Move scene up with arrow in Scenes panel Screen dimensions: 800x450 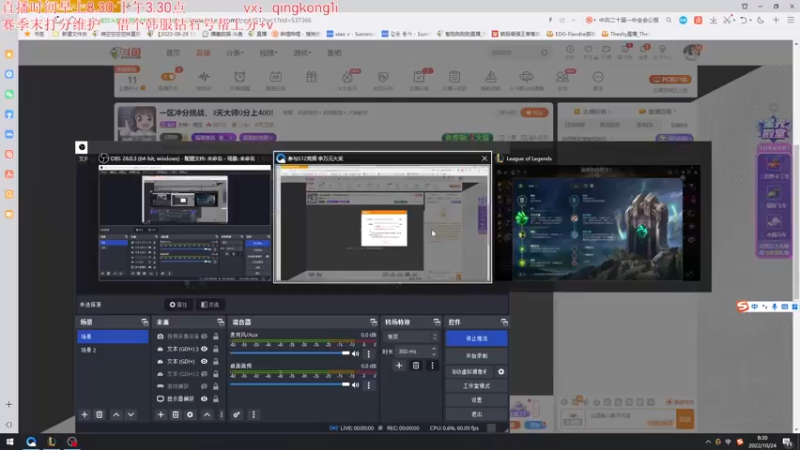click(x=116, y=415)
